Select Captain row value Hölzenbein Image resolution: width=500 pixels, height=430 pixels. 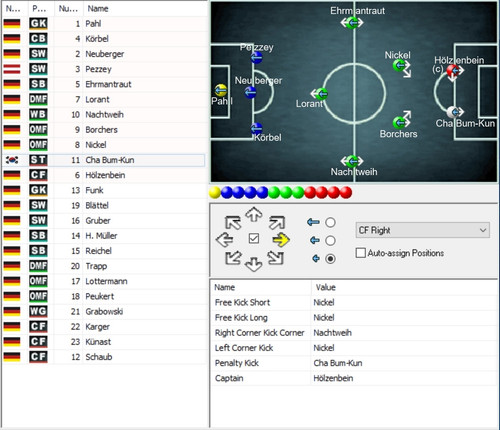[333, 378]
